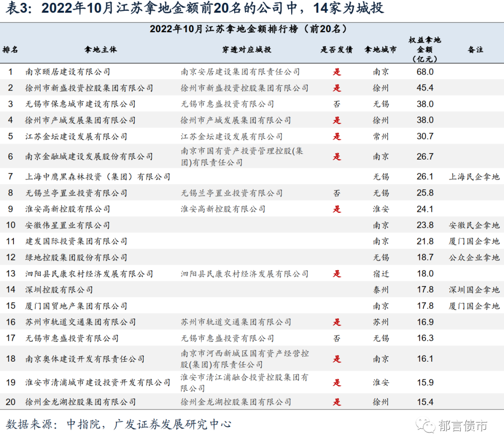Click the amount '18.7'
The width and height of the screenshot is (504, 448).
pos(425,258)
